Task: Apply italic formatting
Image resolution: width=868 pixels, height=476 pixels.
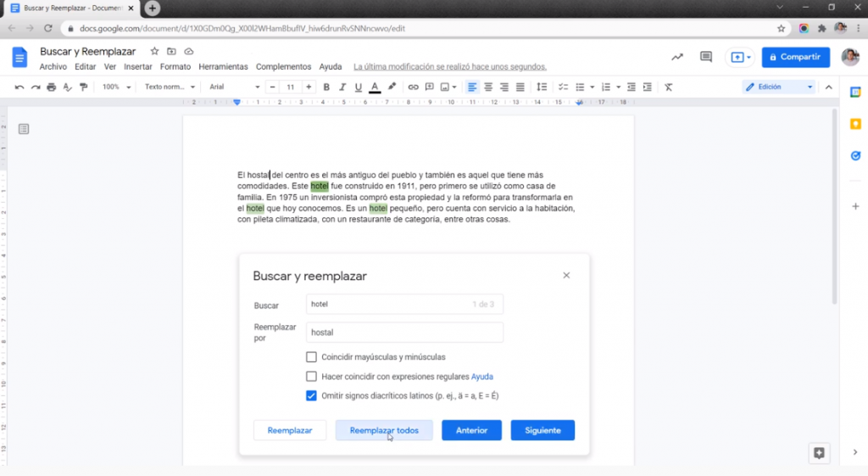Action: pos(342,87)
